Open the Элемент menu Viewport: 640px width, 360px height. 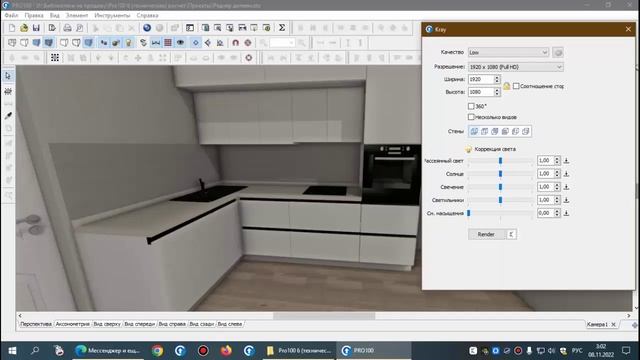click(77, 16)
